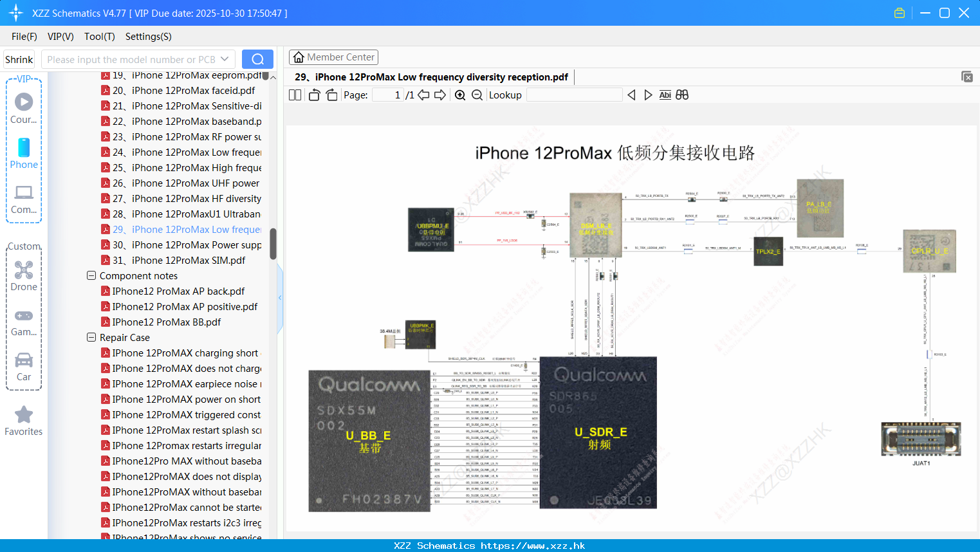Open the Tool(T) menu
The image size is (980, 552).
click(x=100, y=37)
